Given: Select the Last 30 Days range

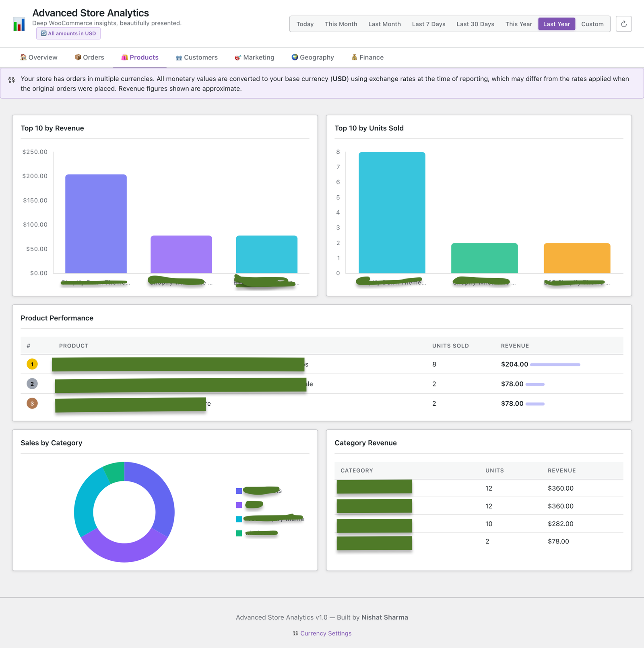Looking at the screenshot, I should tap(475, 24).
